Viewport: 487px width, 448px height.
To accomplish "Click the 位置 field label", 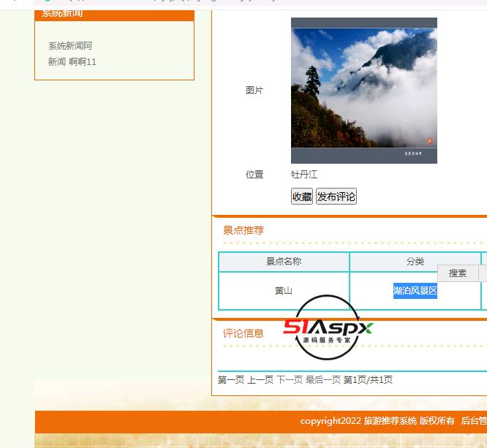I will pos(254,175).
